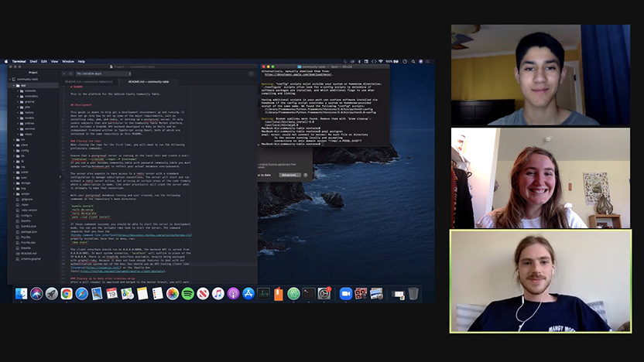Open the Window menu
The width and height of the screenshot is (644, 362).
pyautogui.click(x=68, y=61)
